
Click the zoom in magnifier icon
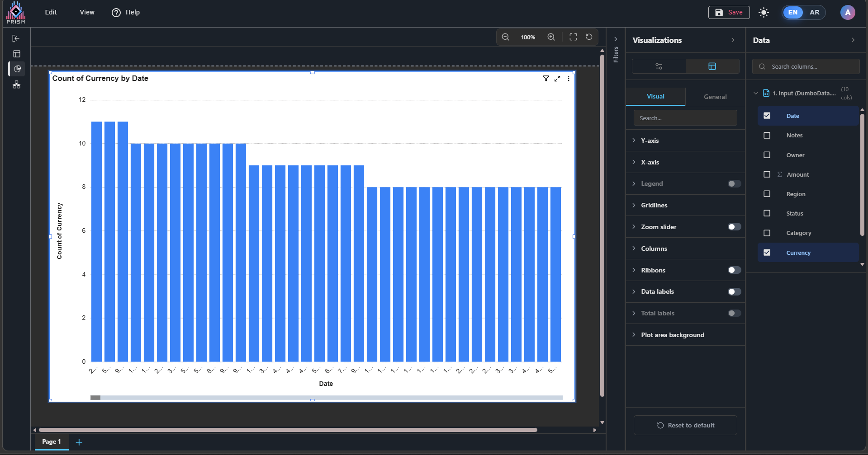551,37
